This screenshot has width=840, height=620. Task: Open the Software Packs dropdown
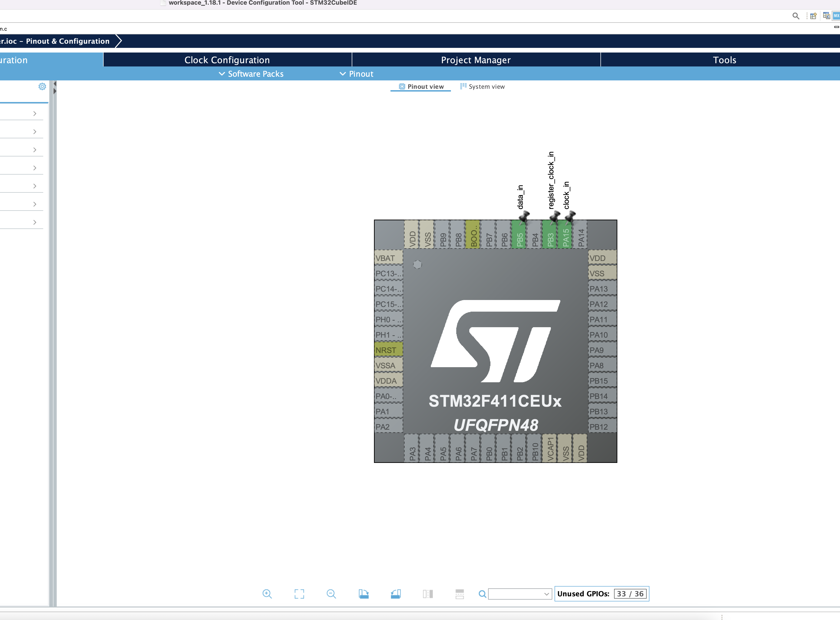(x=251, y=74)
